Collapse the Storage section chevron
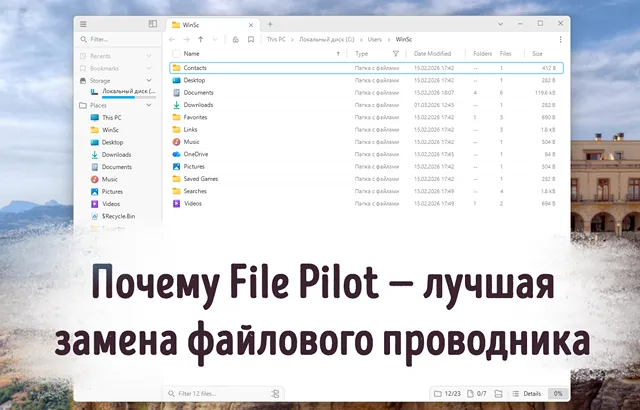640x410 pixels. tap(149, 80)
